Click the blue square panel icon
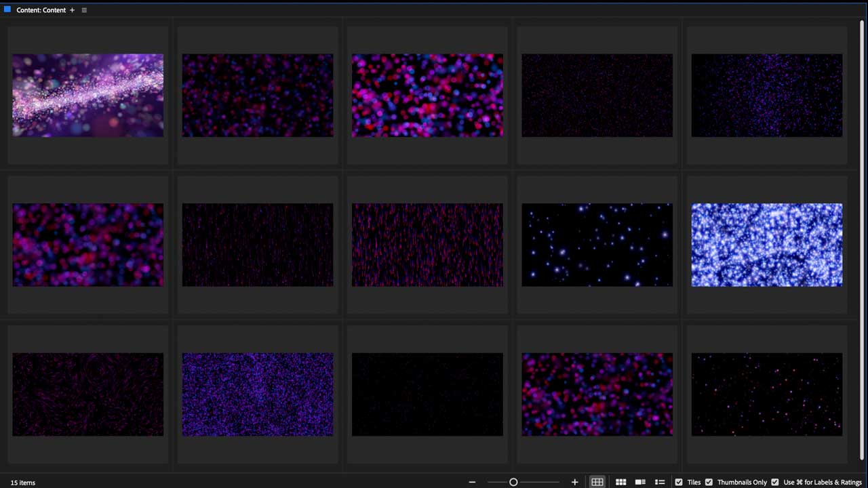Image resolution: width=868 pixels, height=488 pixels. 7,9
